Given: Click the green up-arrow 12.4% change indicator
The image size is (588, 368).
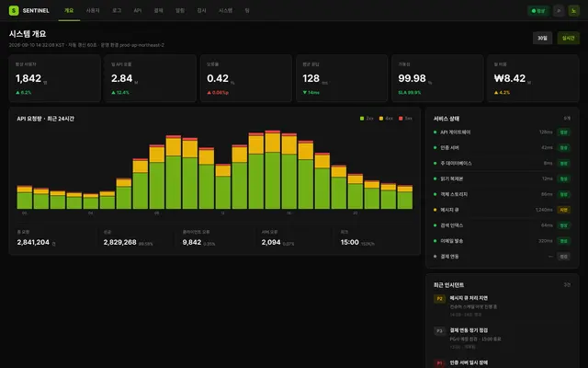Looking at the screenshot, I should 120,92.
